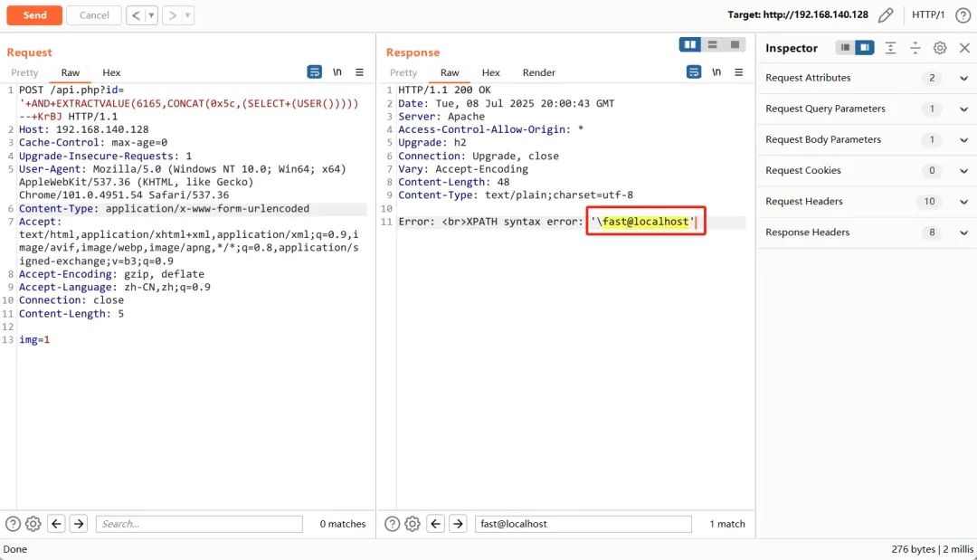Collapse all Inspector sections icon

(x=915, y=48)
